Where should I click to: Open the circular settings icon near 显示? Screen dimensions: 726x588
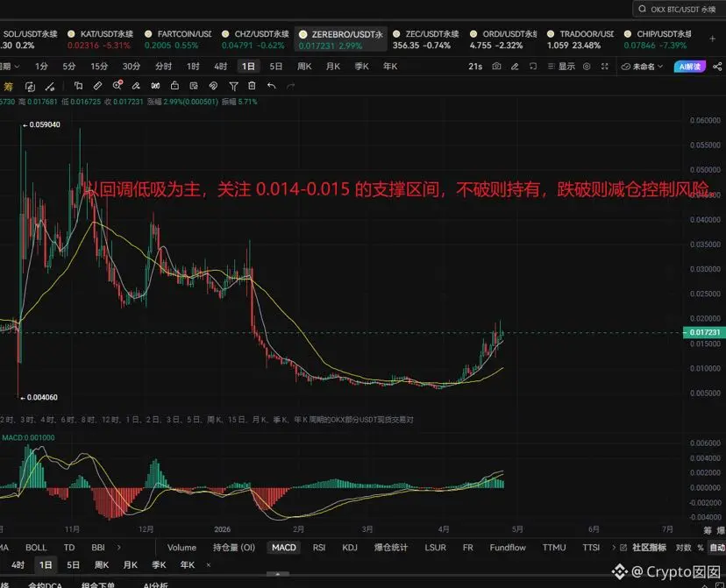pos(587,66)
